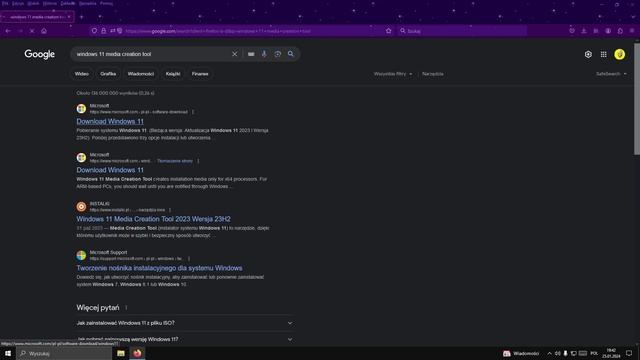Bookmark this page with the star icon
Screen dimensions: 640x360
[389, 31]
